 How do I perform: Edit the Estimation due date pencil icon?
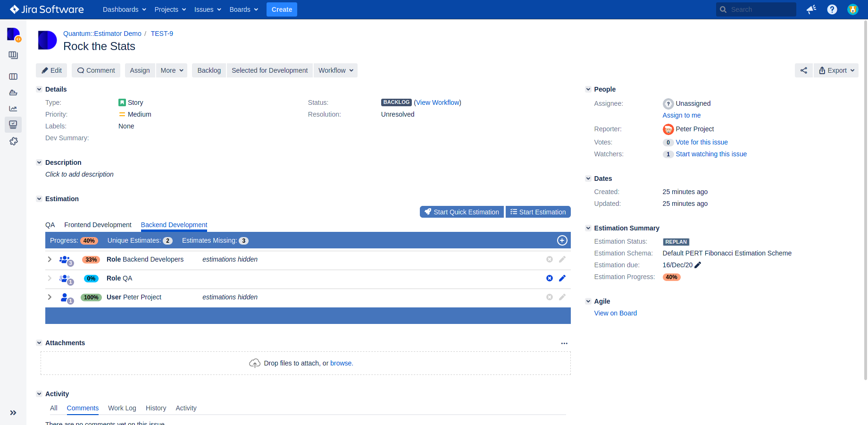click(x=698, y=265)
